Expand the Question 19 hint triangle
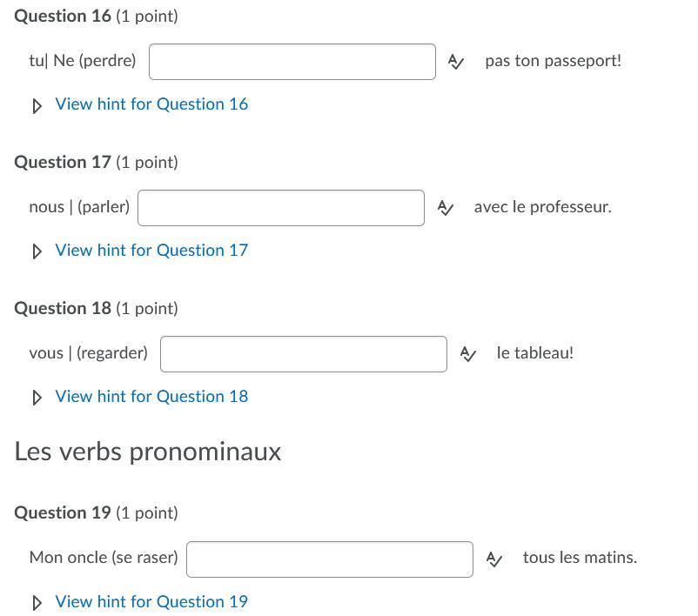The width and height of the screenshot is (698, 616). tap(37, 603)
